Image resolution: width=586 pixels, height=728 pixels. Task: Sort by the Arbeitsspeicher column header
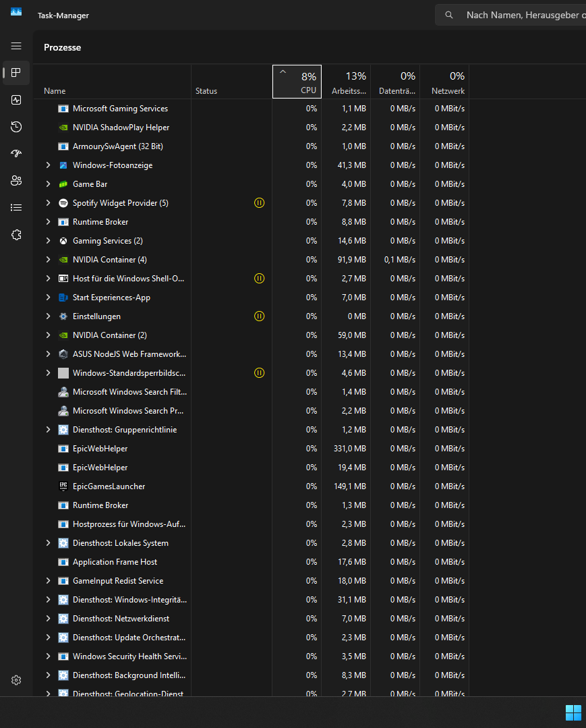click(346, 82)
